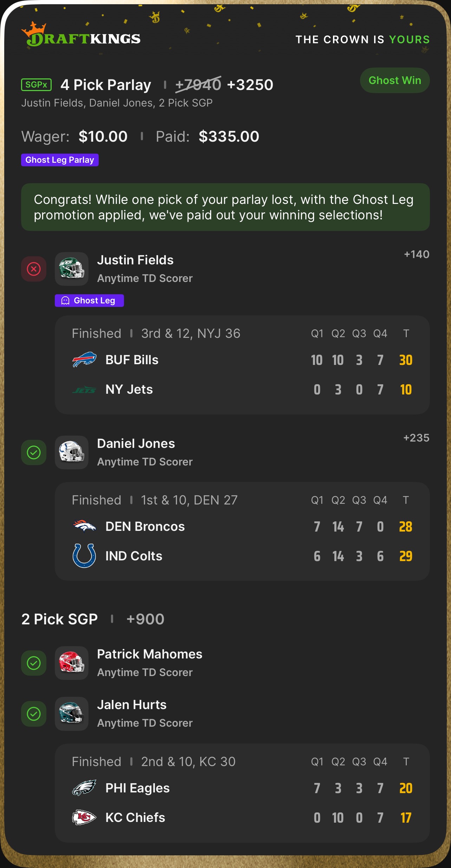The height and width of the screenshot is (868, 451).
Task: Click the PHI Eagles team logo
Action: pyautogui.click(x=84, y=788)
